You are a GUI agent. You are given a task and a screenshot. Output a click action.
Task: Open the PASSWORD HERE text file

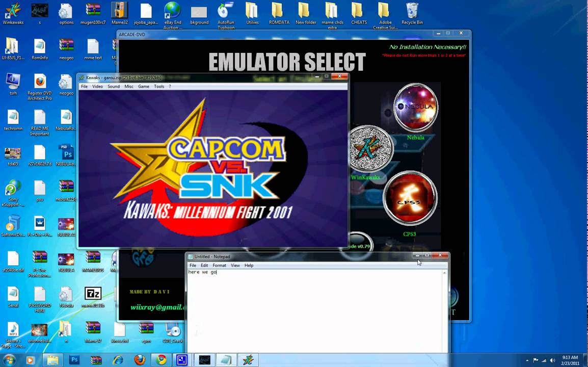[x=39, y=300]
